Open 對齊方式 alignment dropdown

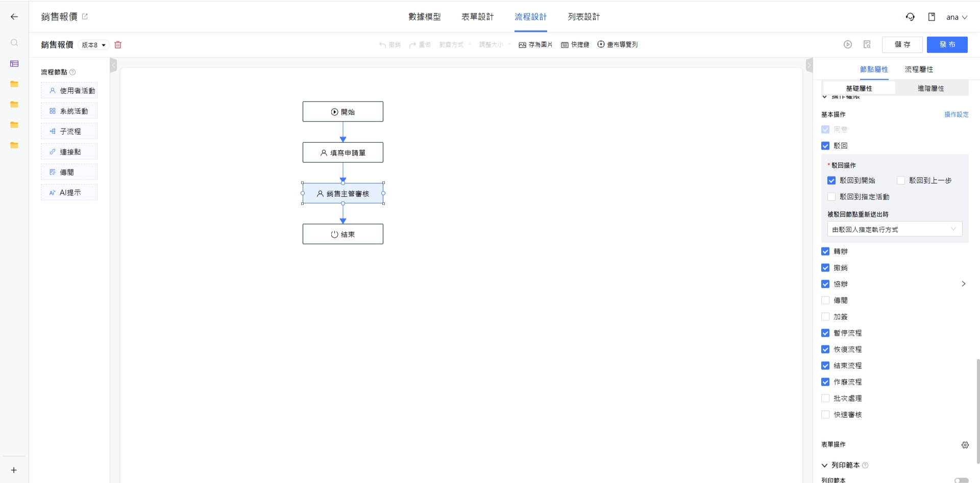455,45
